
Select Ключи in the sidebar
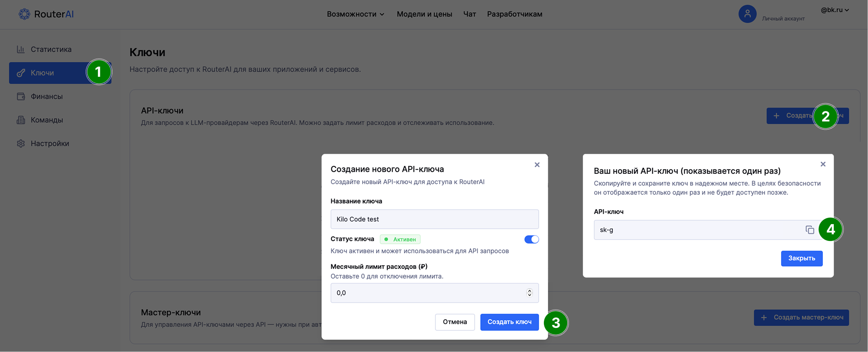click(60, 73)
